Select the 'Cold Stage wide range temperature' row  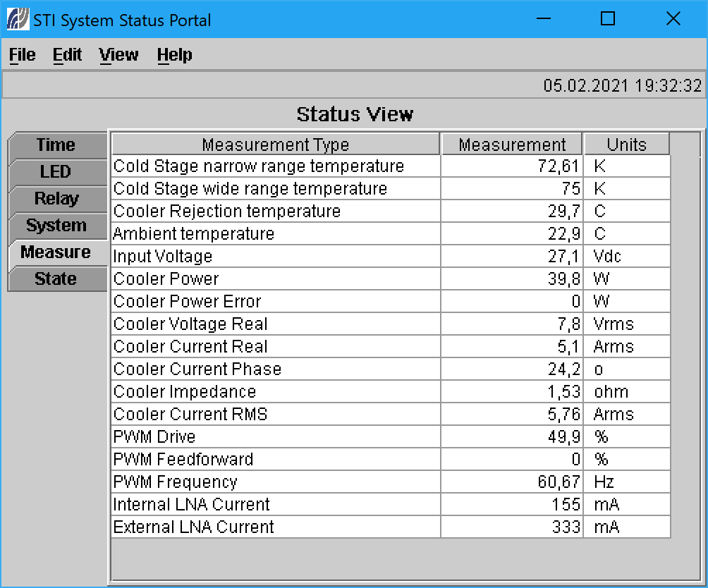pos(391,189)
